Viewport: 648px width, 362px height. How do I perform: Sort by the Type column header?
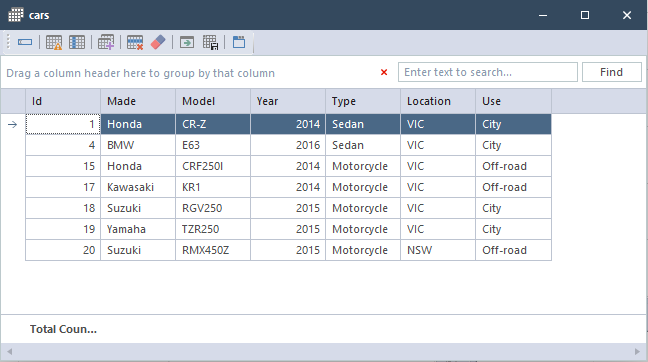[x=363, y=101]
